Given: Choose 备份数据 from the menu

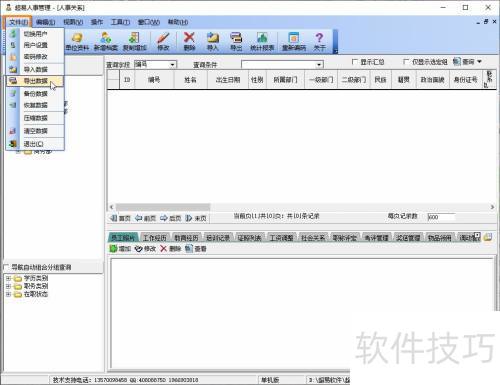Looking at the screenshot, I should point(35,94).
